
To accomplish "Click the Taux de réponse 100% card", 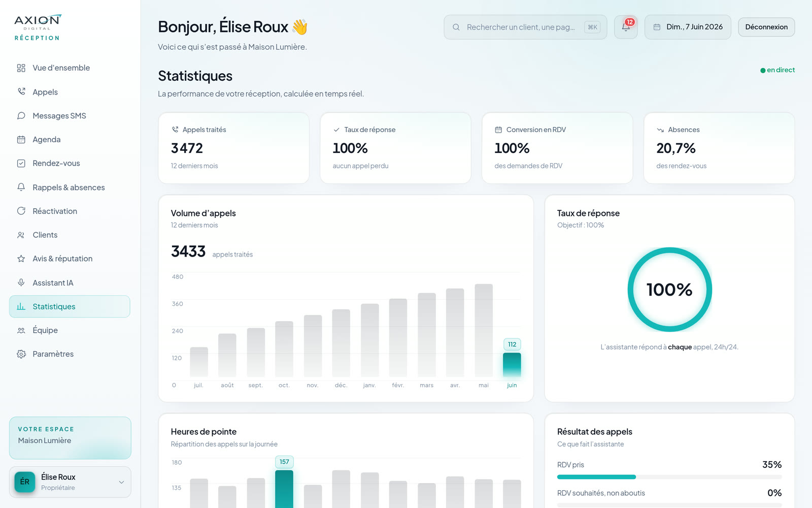I will tap(395, 148).
